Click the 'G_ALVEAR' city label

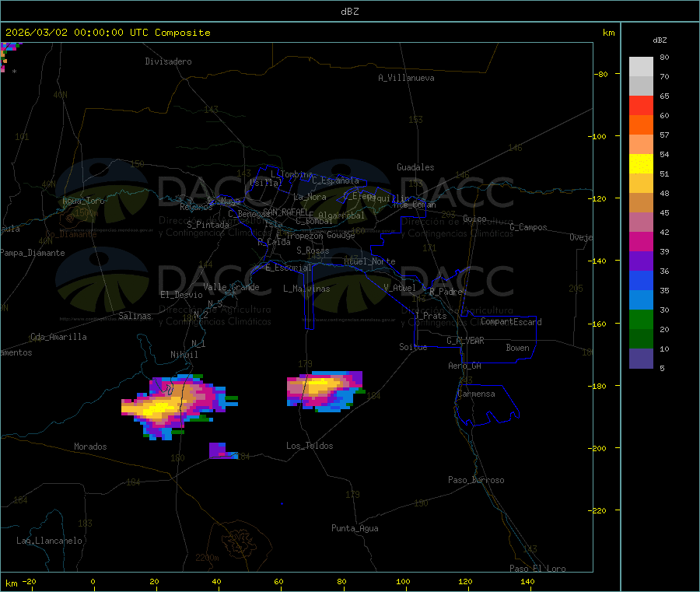point(465,341)
